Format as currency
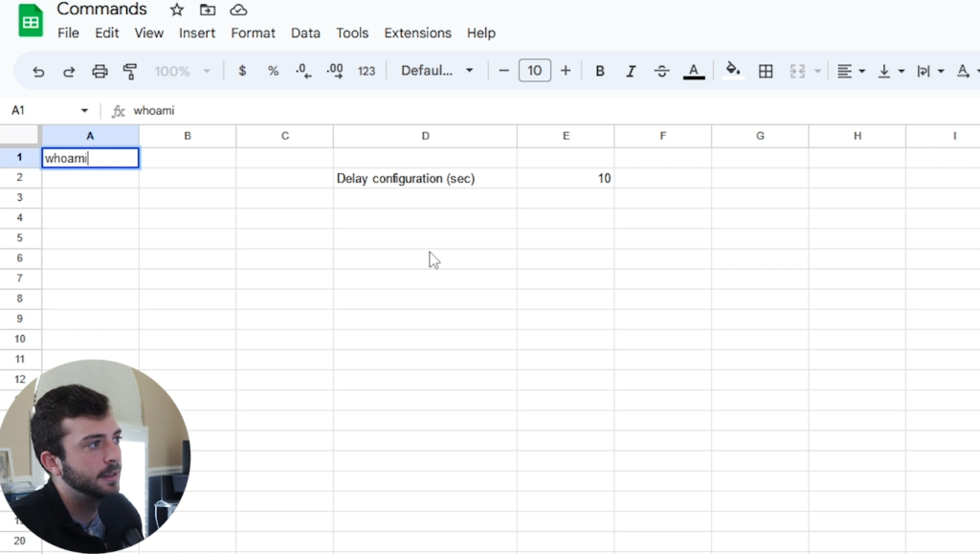This screenshot has height=554, width=980. tap(242, 71)
